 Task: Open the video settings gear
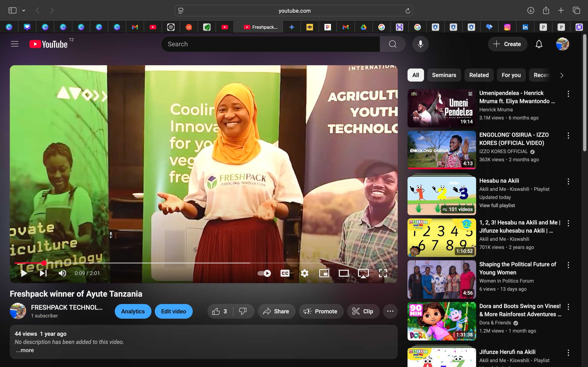(304, 273)
